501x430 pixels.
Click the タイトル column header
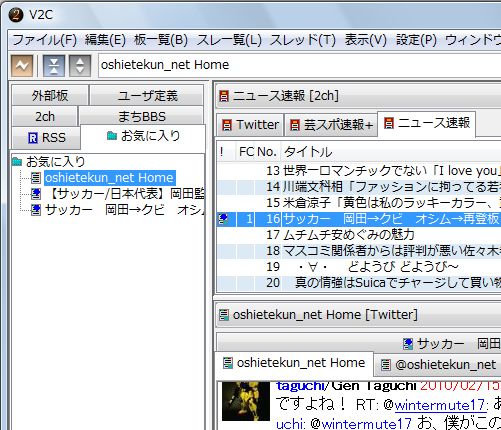pyautogui.click(x=308, y=152)
